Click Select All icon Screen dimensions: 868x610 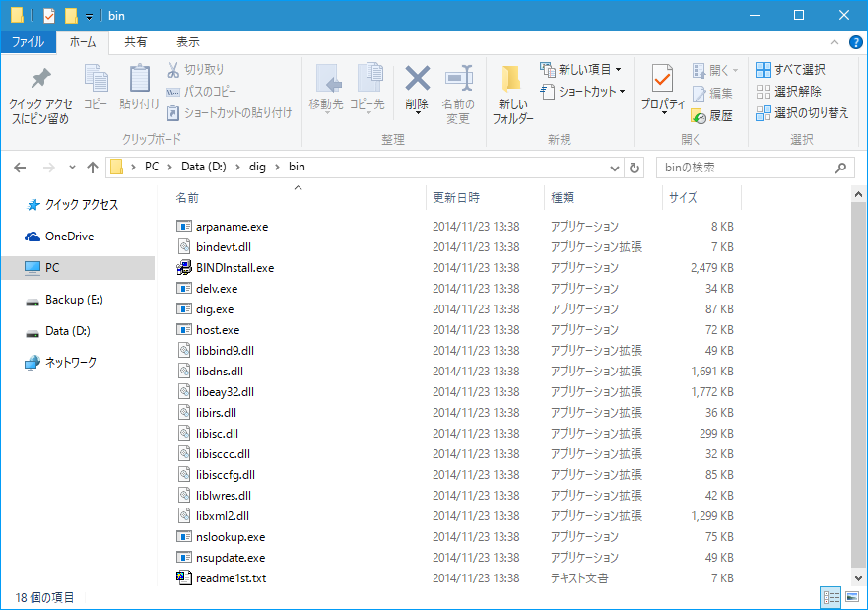(764, 70)
